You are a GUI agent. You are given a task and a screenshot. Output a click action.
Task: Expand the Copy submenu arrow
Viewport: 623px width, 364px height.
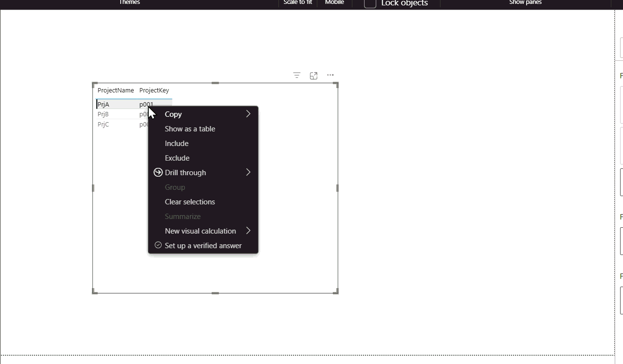coord(248,114)
